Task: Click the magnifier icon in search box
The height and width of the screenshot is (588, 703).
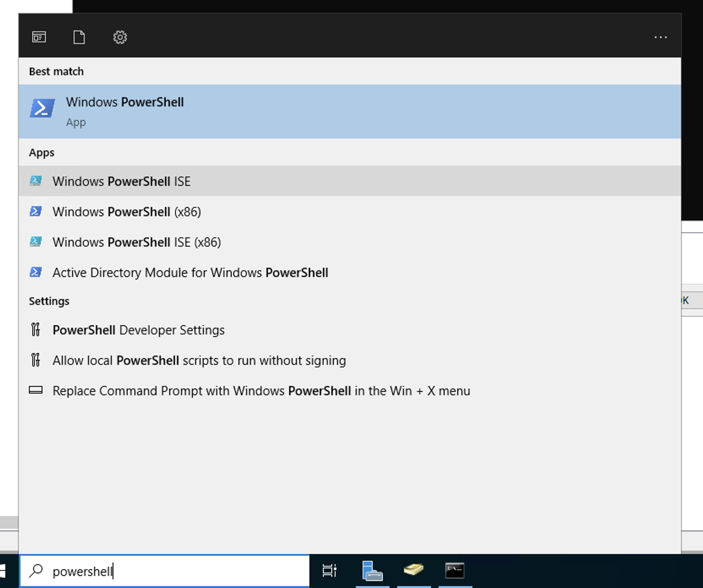Action: [36, 571]
